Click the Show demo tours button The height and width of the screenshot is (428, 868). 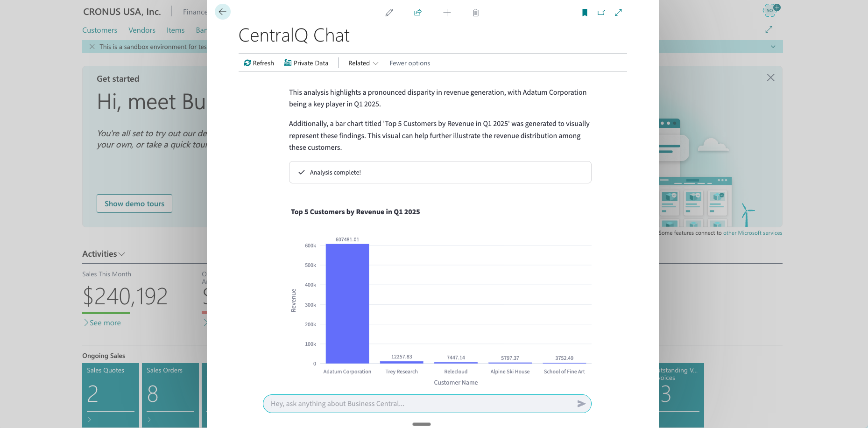click(x=134, y=203)
